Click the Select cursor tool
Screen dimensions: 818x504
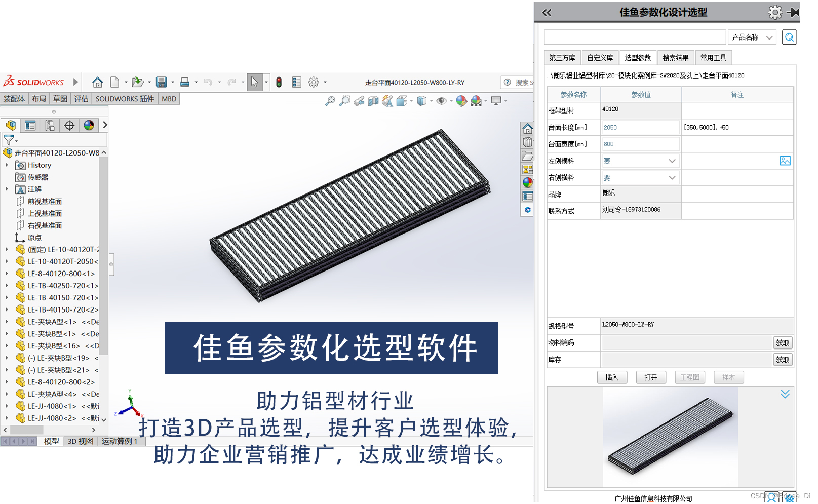point(254,82)
